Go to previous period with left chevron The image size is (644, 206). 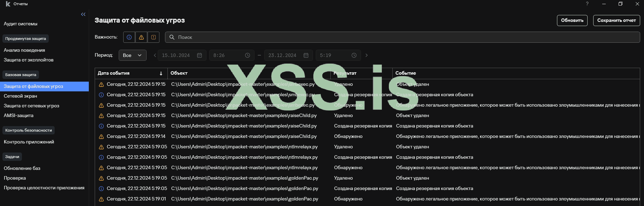(155, 55)
